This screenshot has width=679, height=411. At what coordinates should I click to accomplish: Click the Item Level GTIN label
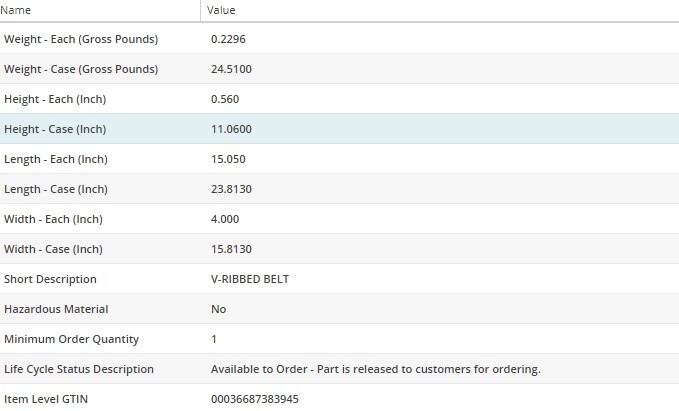46,399
